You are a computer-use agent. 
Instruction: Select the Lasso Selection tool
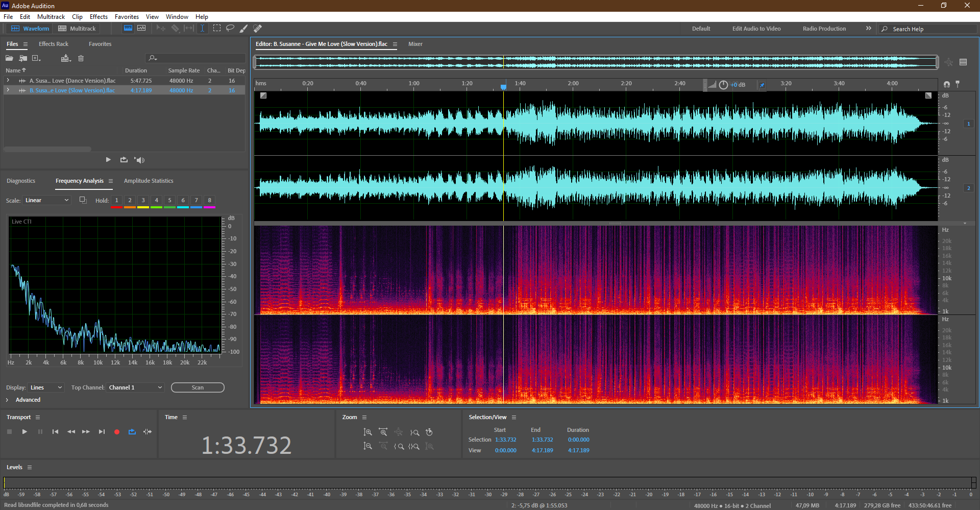pos(230,29)
